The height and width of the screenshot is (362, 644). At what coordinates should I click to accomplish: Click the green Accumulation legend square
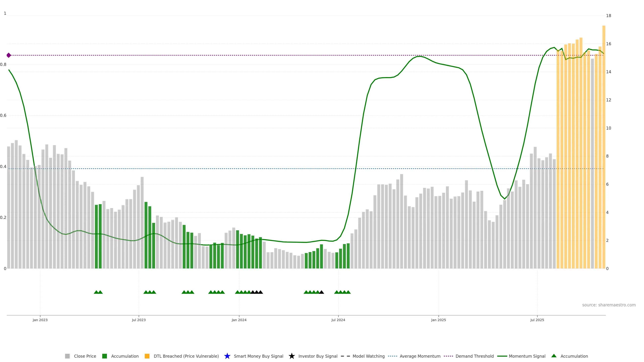tap(104, 356)
